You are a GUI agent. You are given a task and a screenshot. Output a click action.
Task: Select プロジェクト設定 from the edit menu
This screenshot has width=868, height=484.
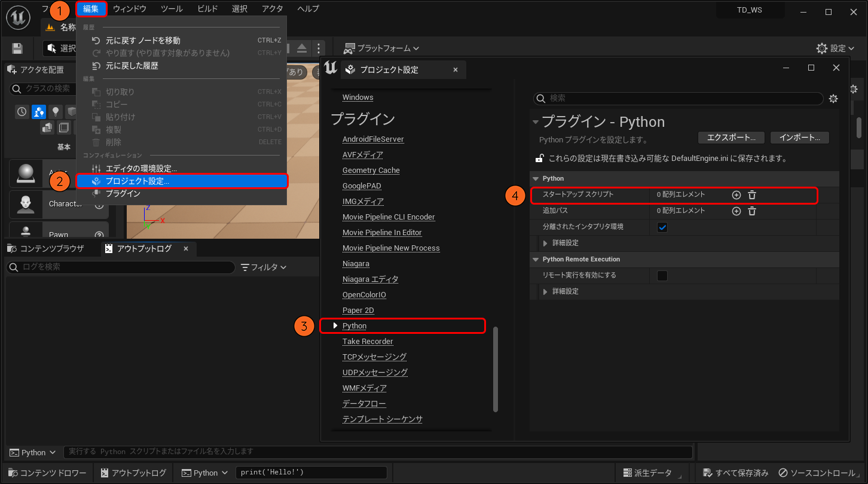click(137, 181)
